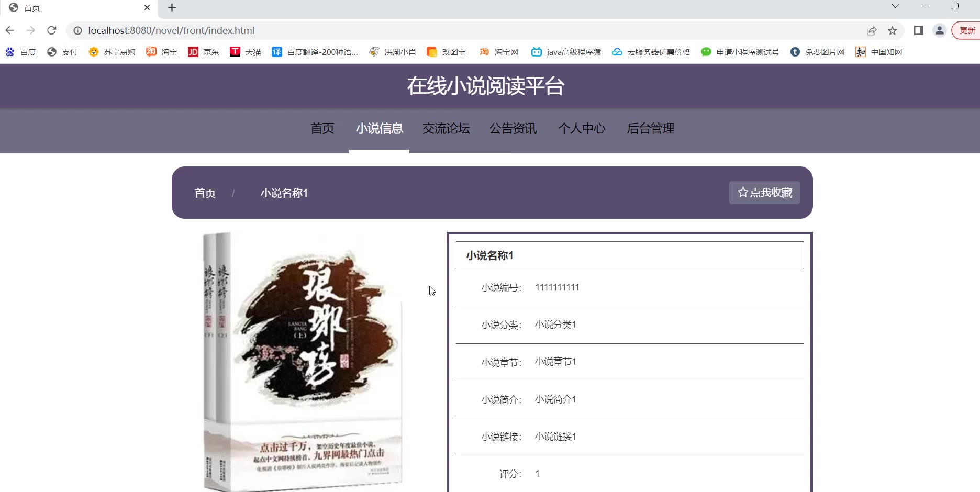Open the 百度 bookmark
980x492 pixels.
21,52
